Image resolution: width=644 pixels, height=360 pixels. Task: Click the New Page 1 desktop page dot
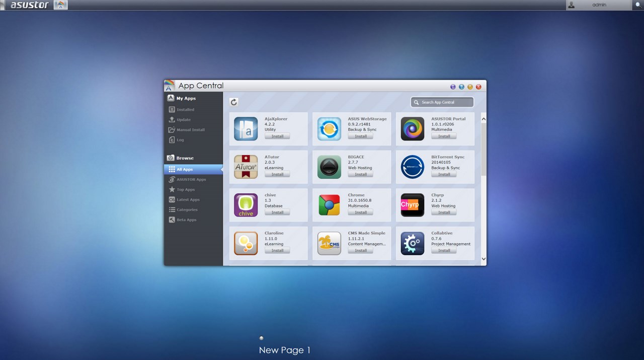[261, 338]
